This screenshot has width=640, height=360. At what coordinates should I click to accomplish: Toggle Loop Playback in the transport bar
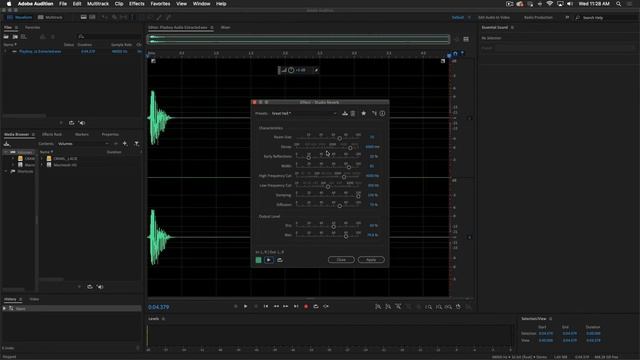pyautogui.click(x=316, y=306)
